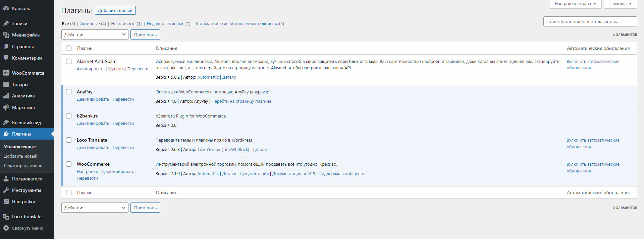Click the Консоль dashboard icon

coord(6,8)
